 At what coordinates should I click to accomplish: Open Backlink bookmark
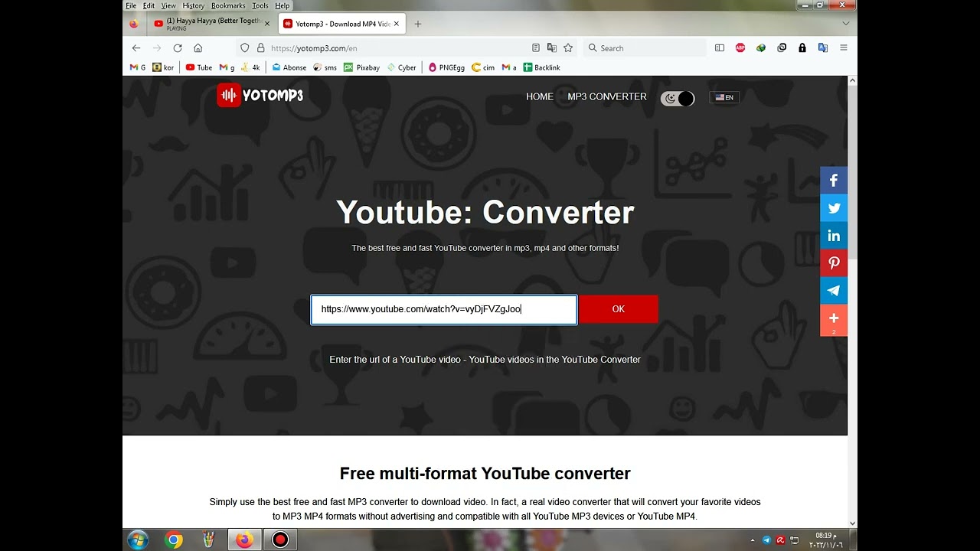click(x=541, y=67)
